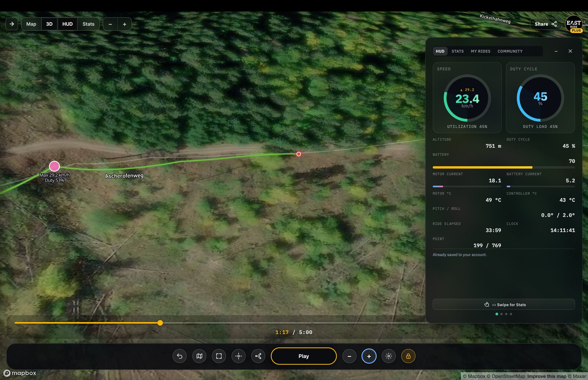
Task: Open the OpenStreetMap attribution link
Action: [506, 376]
